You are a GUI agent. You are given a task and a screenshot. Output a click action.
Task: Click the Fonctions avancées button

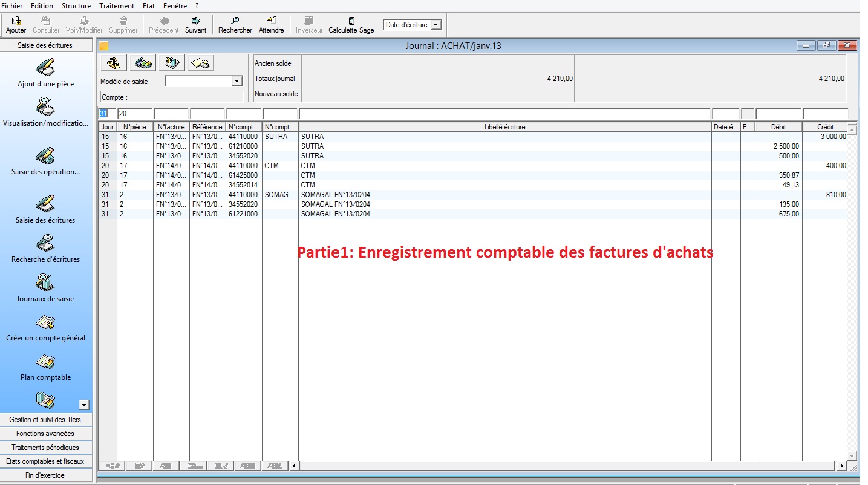[x=47, y=433]
